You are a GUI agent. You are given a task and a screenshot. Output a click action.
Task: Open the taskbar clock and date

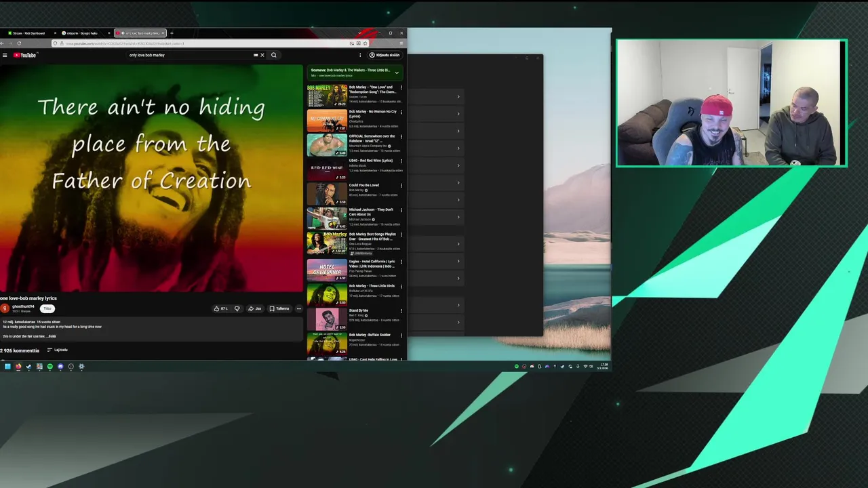[x=603, y=367]
